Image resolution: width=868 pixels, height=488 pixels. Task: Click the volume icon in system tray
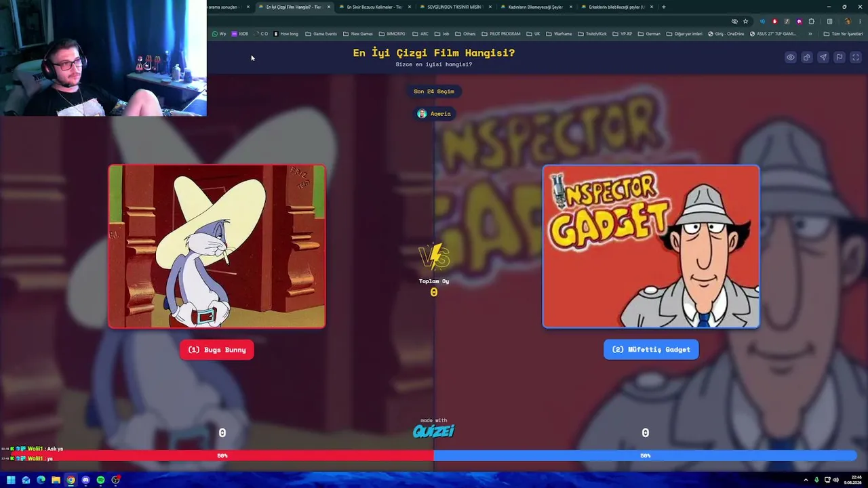point(835,480)
